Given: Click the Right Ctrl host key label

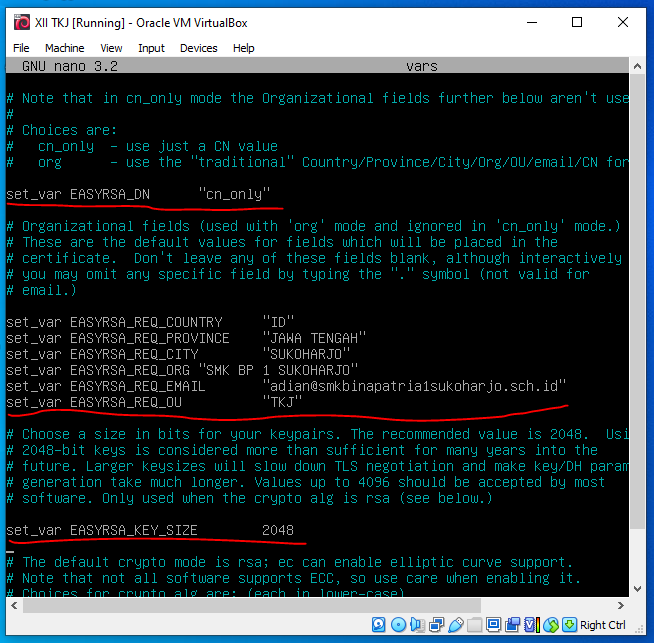Looking at the screenshot, I should coord(602,625).
